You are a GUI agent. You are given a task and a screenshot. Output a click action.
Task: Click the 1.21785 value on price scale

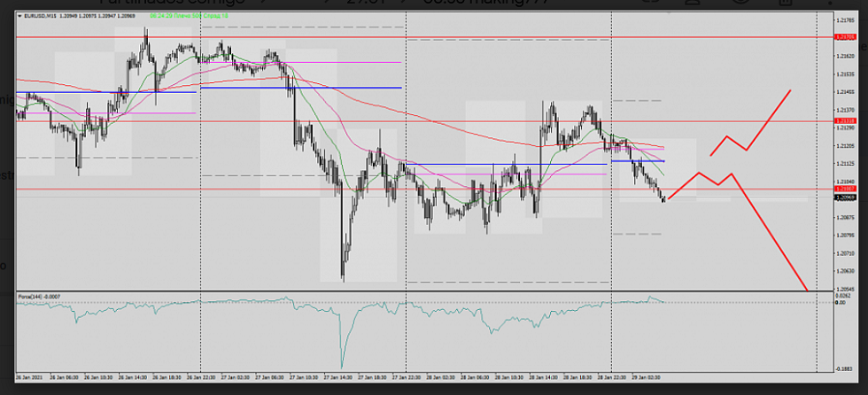point(844,19)
